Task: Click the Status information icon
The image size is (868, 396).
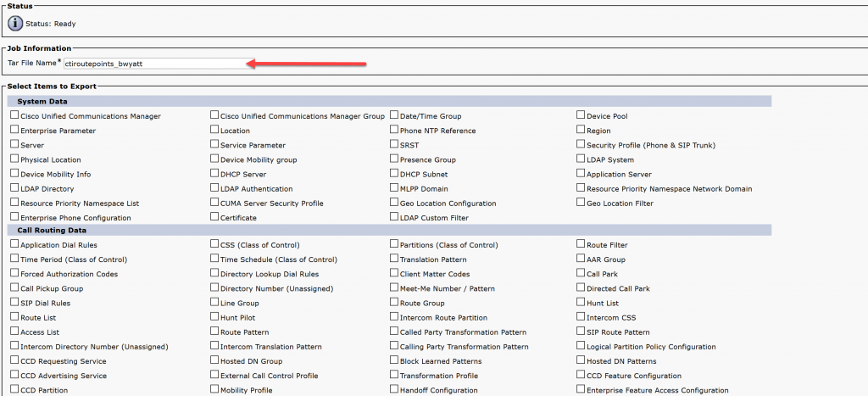Action: click(15, 24)
